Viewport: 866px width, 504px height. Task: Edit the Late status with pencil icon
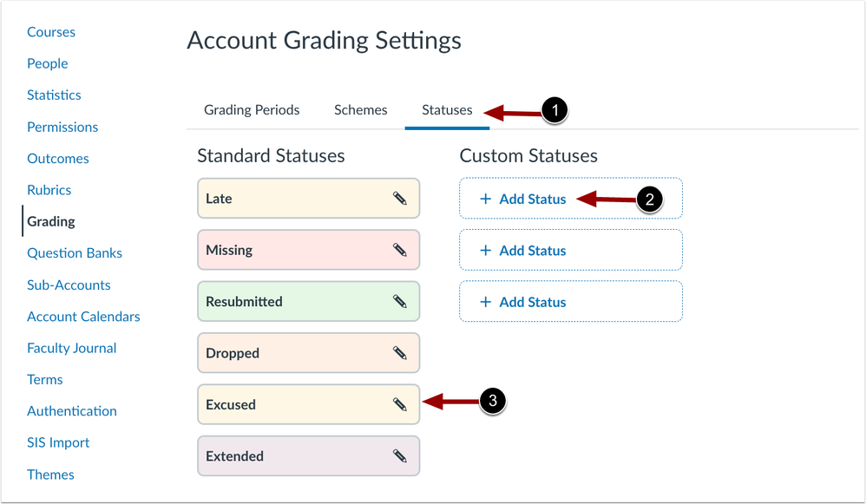click(400, 198)
